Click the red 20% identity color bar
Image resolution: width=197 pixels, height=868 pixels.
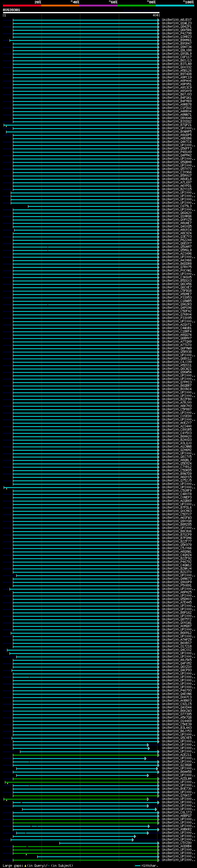[22, 6]
